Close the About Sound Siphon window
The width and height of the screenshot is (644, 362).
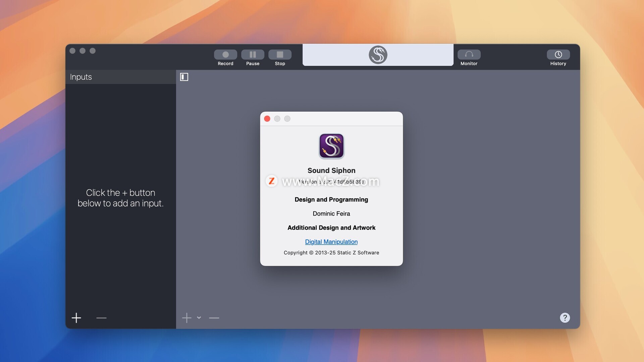click(x=267, y=119)
